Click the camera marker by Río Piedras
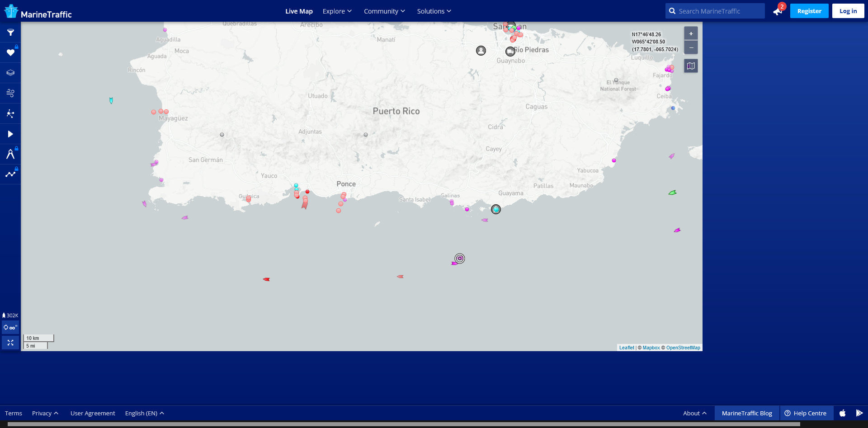The image size is (868, 428). coord(510,52)
